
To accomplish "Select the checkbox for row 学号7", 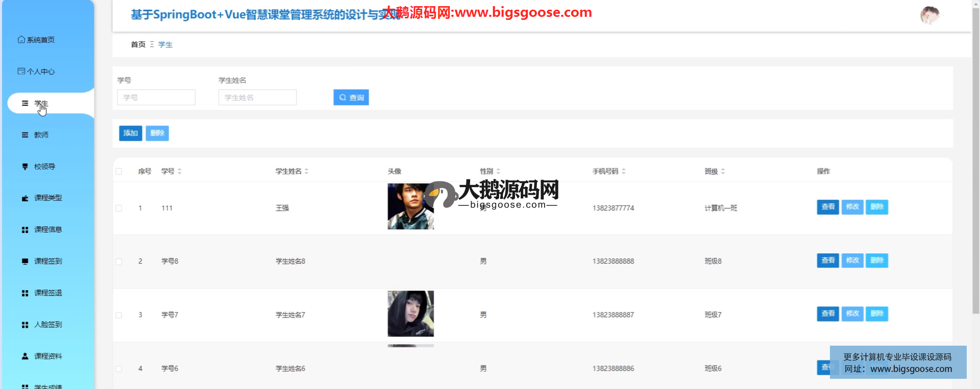I will (x=119, y=315).
